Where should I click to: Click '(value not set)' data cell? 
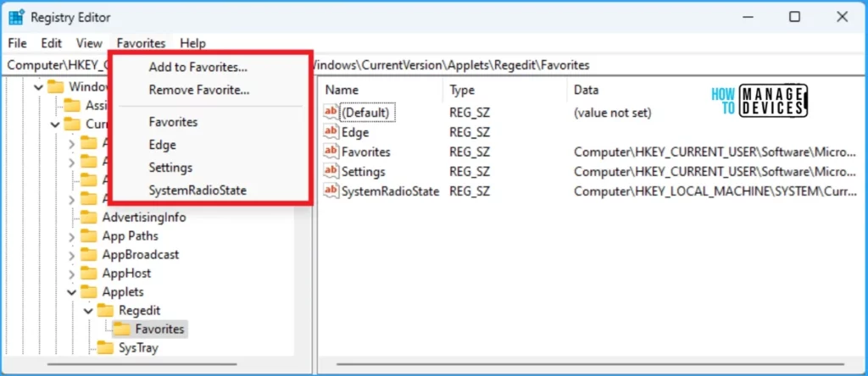click(612, 113)
